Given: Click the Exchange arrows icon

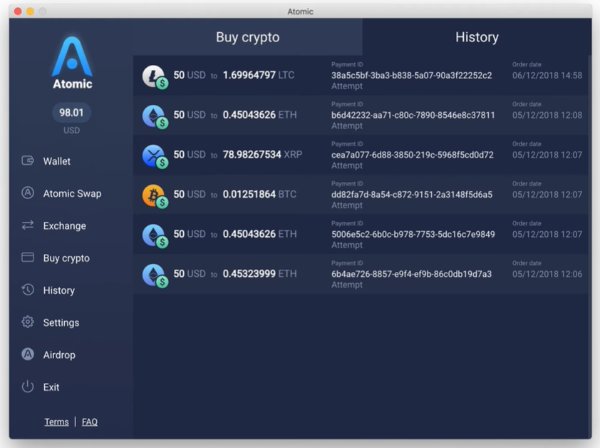Looking at the screenshot, I should coord(28,226).
